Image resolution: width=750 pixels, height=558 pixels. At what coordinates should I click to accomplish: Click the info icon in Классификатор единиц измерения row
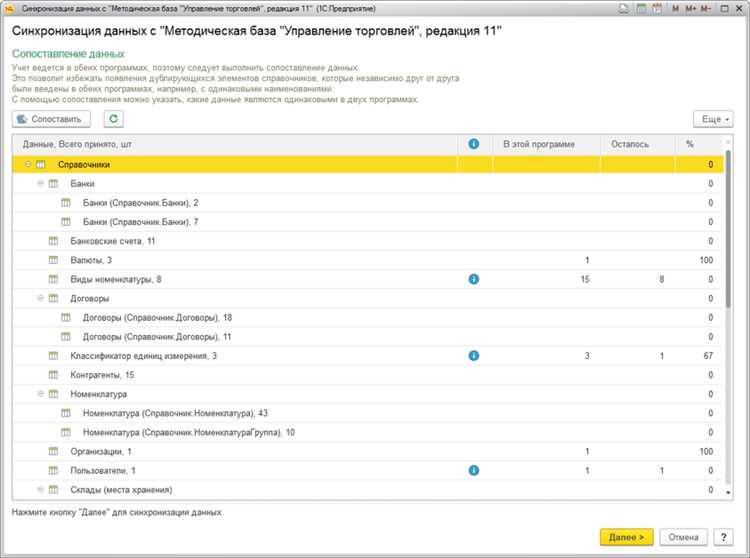click(x=474, y=356)
